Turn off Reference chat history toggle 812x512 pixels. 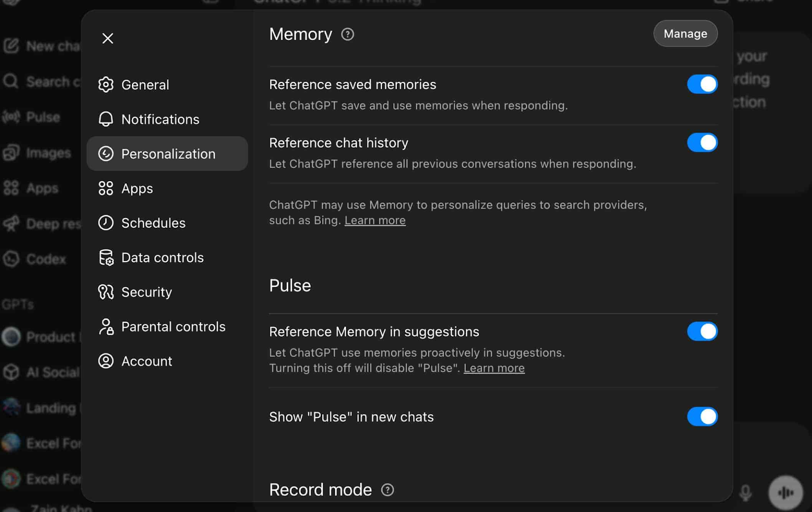tap(702, 143)
